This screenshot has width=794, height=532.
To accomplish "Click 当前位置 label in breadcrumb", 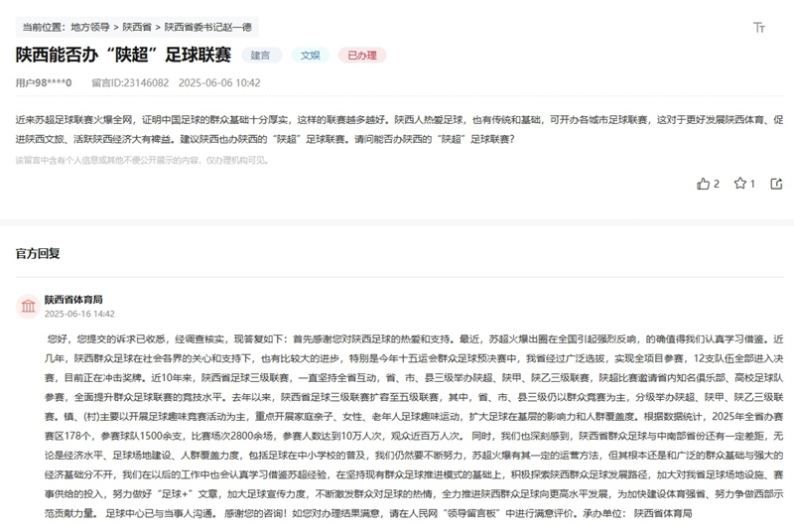I will 43,28.
